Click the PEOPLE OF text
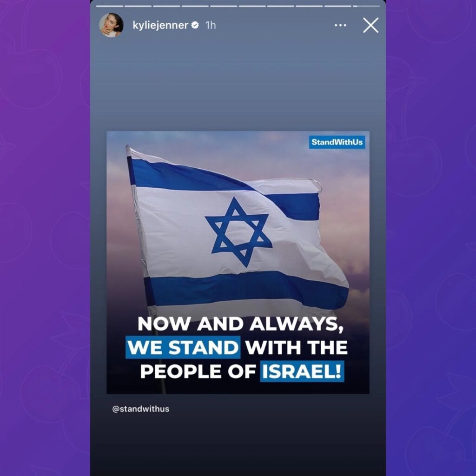Viewport: 476px width, 476px height. 198,371
